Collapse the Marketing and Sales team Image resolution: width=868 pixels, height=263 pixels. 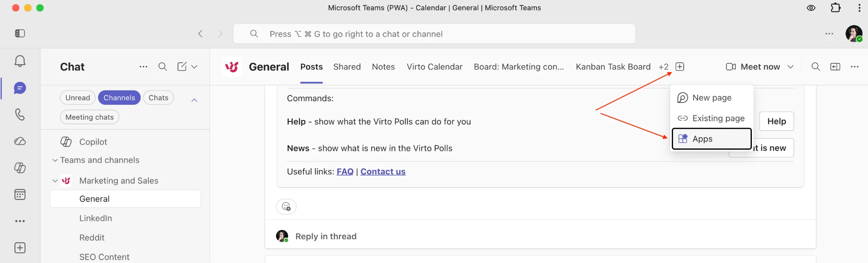pos(55,181)
